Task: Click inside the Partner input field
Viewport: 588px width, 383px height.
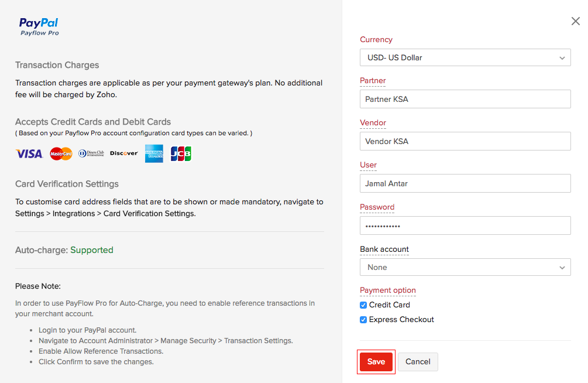Action: coord(465,99)
